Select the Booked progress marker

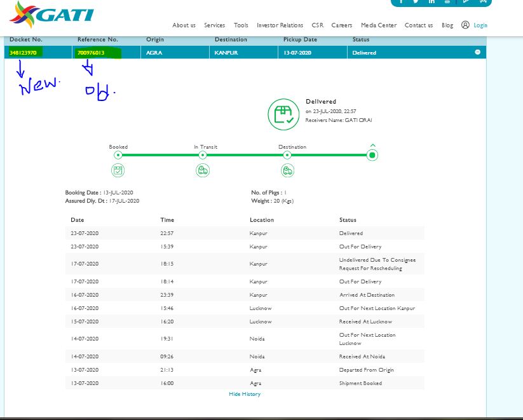click(x=118, y=155)
